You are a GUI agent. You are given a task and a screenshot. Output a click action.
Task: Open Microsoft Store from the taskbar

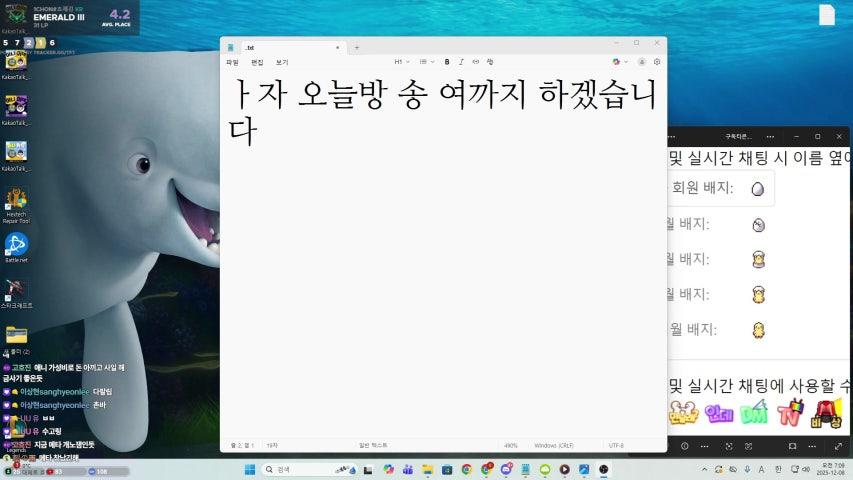(x=447, y=469)
